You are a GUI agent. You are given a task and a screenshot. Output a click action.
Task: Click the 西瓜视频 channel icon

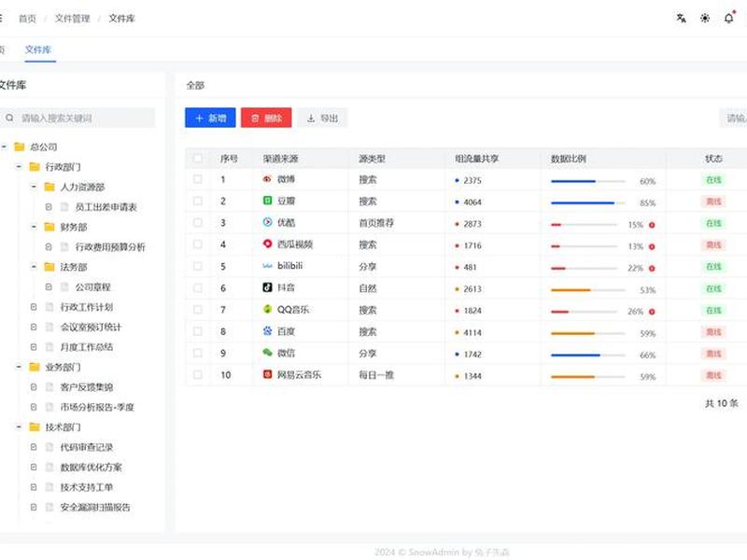click(x=267, y=244)
